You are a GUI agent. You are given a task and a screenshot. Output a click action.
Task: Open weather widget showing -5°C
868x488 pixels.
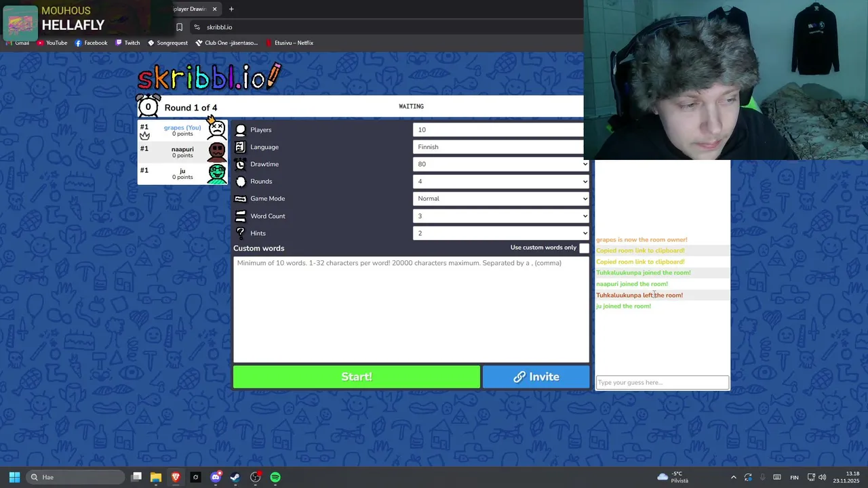(673, 477)
